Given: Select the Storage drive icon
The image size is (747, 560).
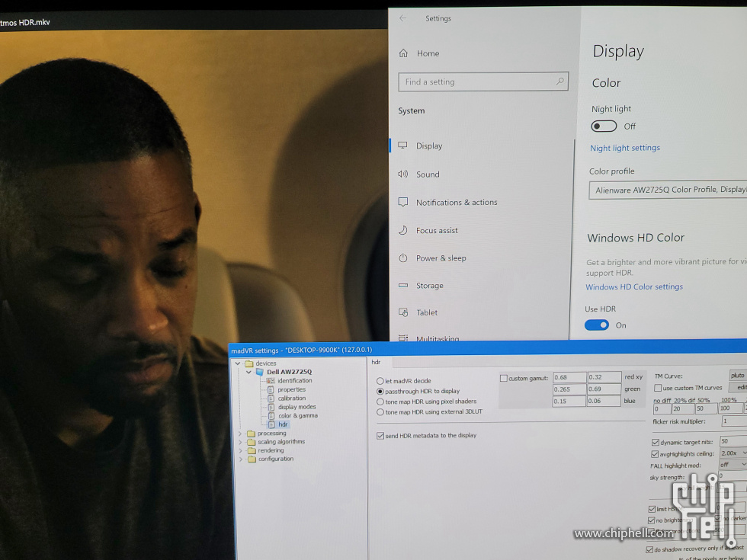Looking at the screenshot, I should point(403,285).
